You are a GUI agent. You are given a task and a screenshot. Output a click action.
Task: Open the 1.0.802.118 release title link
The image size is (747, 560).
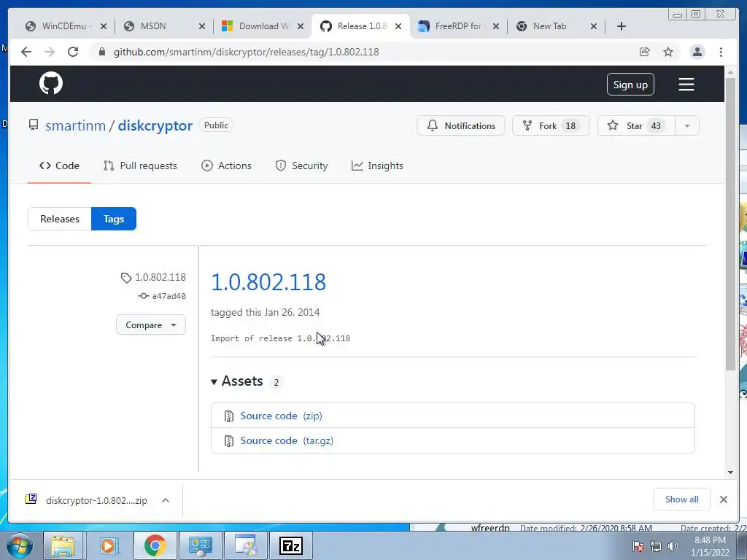tap(268, 282)
